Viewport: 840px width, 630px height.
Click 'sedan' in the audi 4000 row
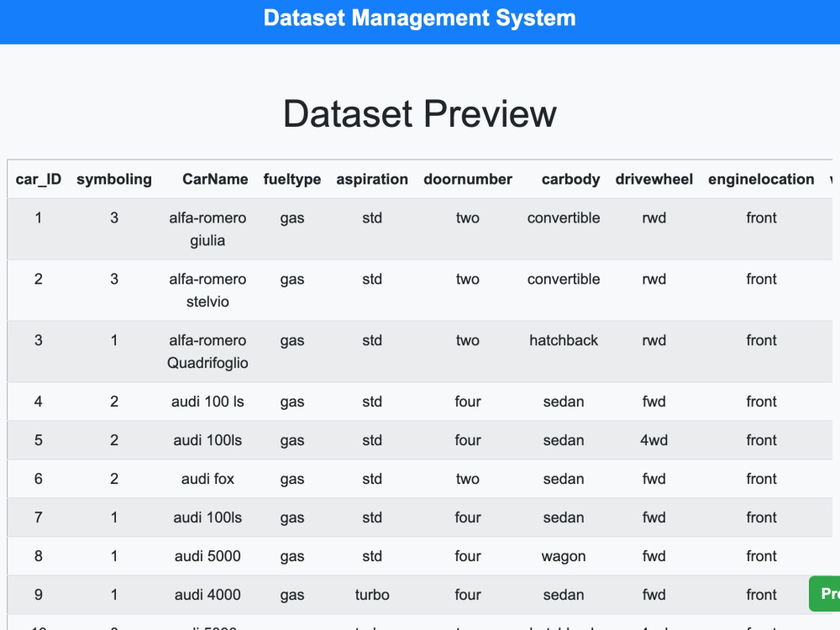tap(564, 595)
